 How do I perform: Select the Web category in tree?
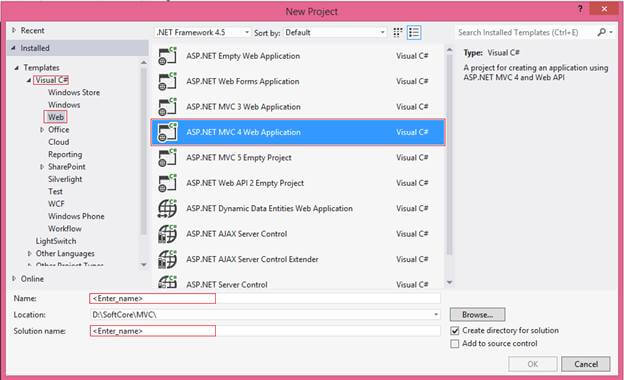[56, 117]
